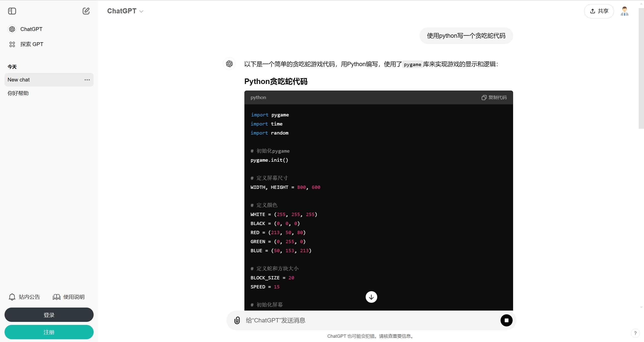Toggle the attach file button

click(x=237, y=320)
